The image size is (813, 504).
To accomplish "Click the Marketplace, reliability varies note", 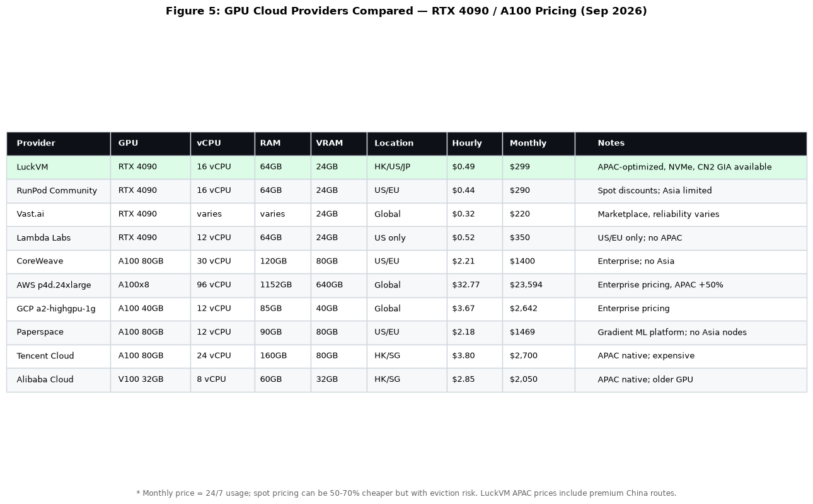I will coord(691,214).
